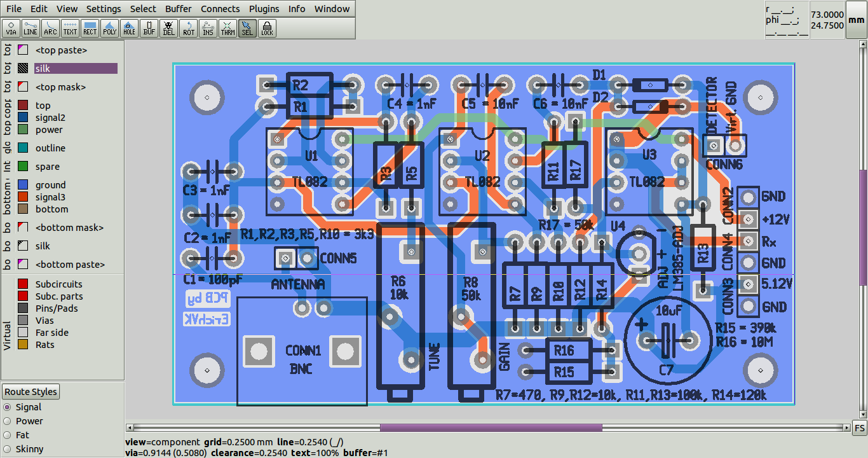Select the THRM thermal tool
This screenshot has height=458, width=868.
[x=227, y=28]
